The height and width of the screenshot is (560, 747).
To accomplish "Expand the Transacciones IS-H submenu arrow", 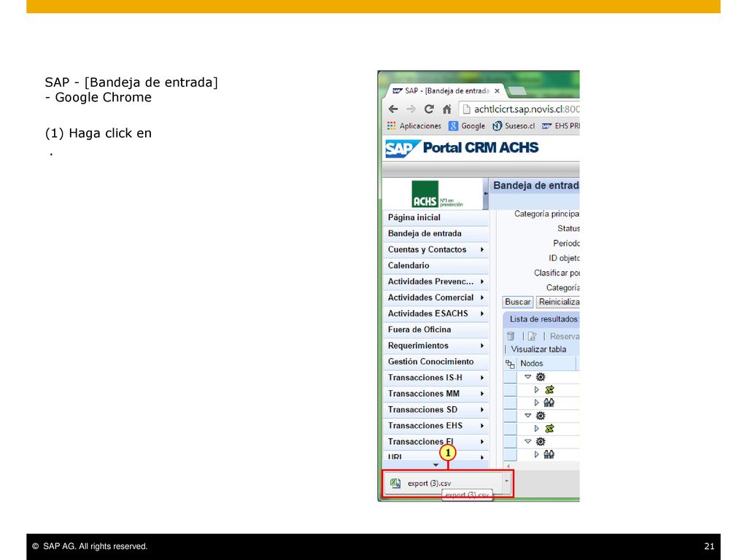I will point(482,378).
